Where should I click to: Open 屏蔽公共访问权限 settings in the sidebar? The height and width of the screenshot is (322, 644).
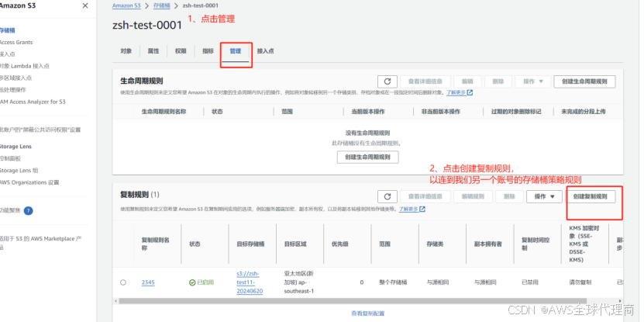[40, 130]
